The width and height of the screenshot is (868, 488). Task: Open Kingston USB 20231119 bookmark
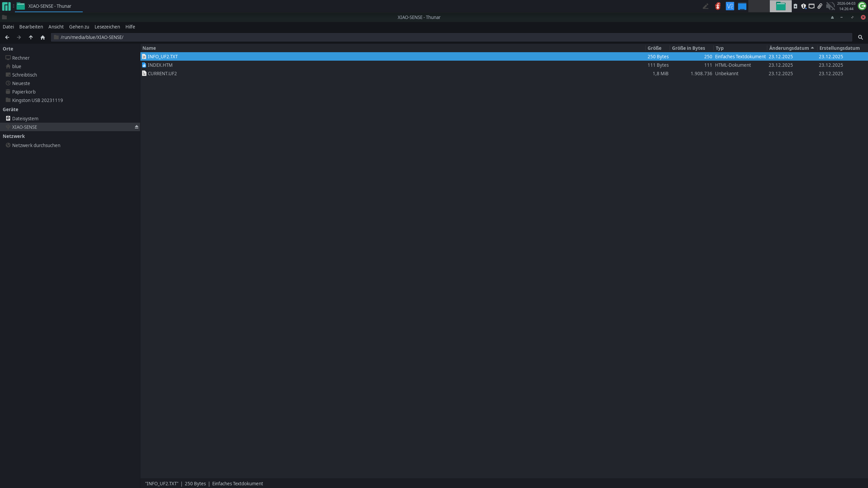coord(37,100)
